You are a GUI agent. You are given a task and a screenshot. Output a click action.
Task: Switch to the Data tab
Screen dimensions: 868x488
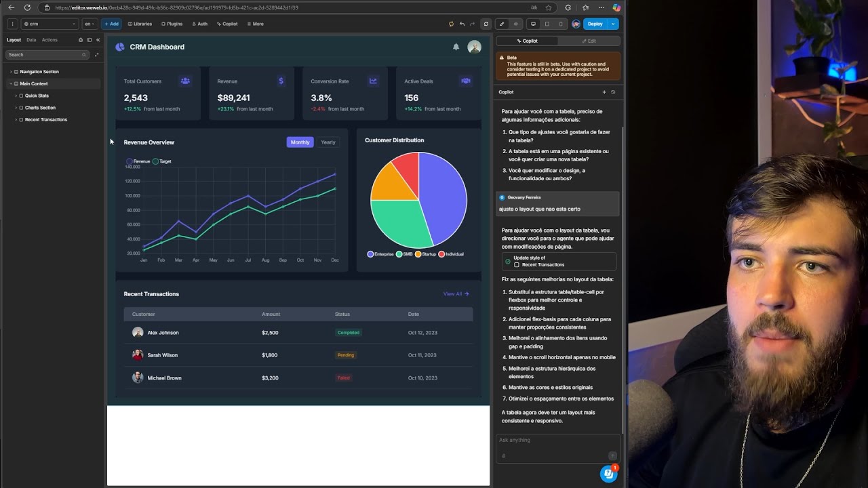(31, 40)
